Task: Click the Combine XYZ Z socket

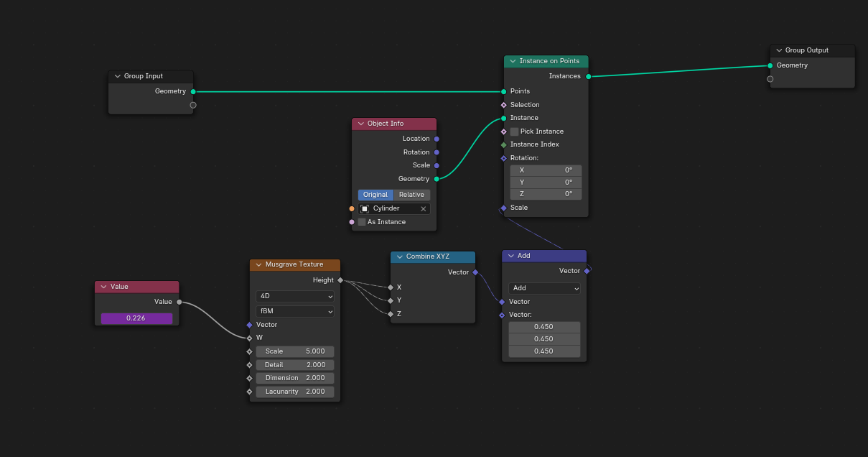Action: (x=391, y=314)
